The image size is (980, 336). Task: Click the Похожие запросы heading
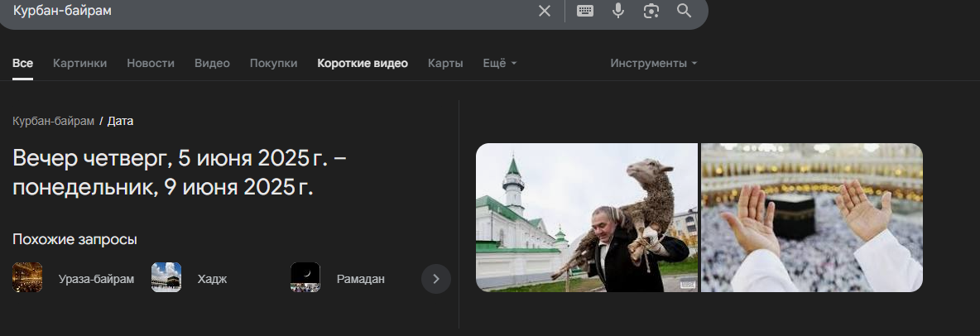(74, 239)
